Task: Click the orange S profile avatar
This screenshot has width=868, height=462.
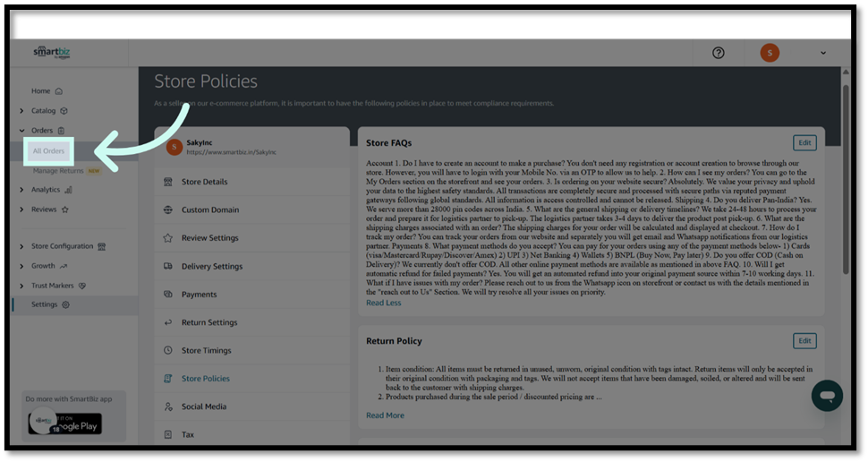Action: coord(770,53)
